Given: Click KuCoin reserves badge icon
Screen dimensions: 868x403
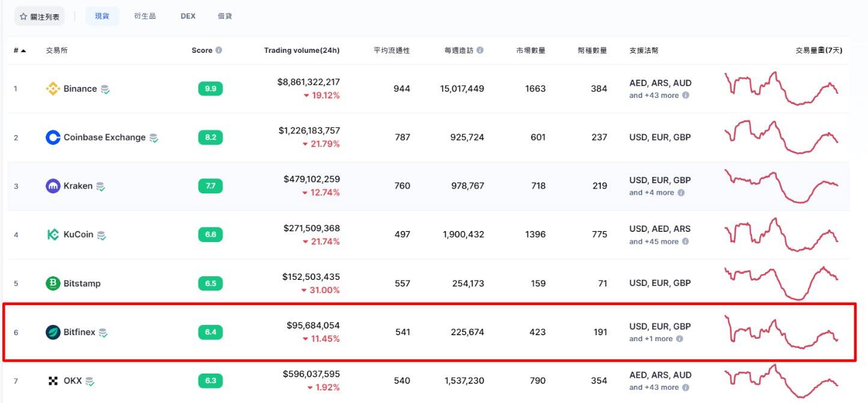Looking at the screenshot, I should click(x=102, y=235).
